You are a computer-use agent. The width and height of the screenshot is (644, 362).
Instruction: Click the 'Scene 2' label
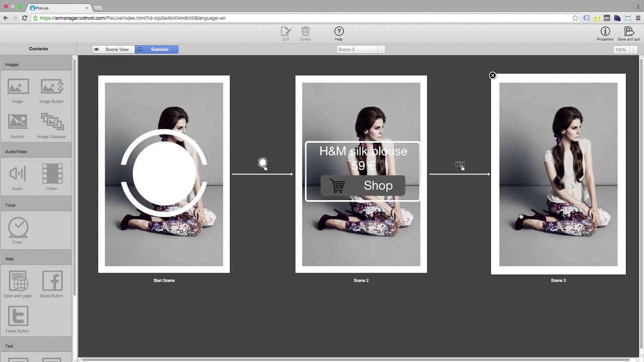click(x=361, y=281)
